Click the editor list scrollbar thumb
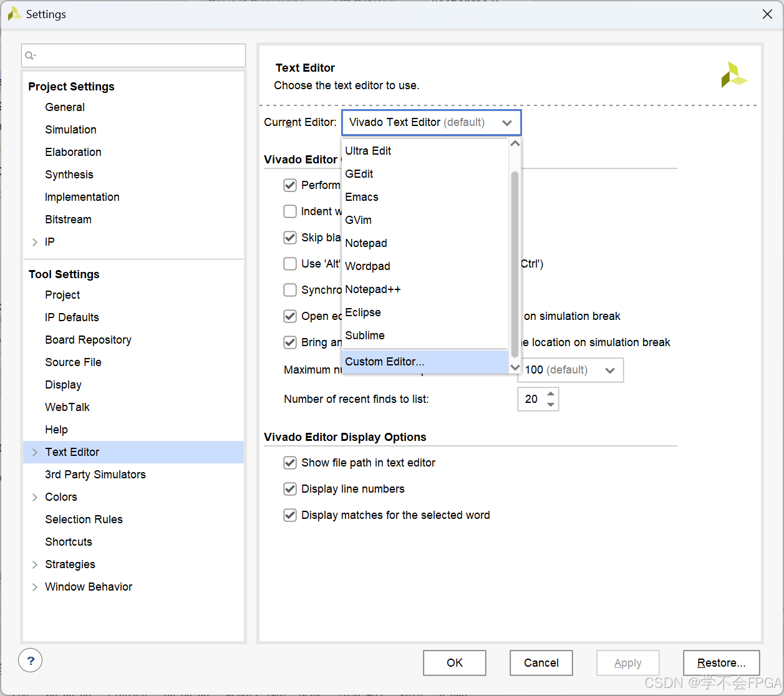 (515, 264)
